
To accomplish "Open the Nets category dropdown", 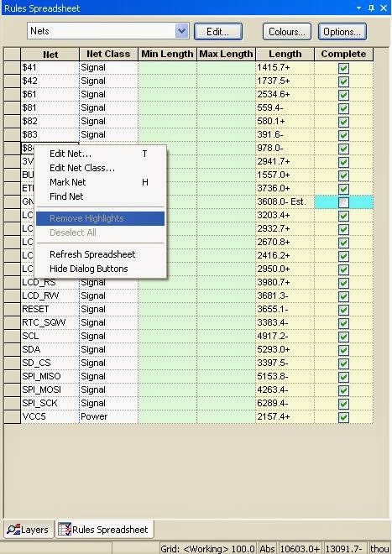I will tap(181, 31).
